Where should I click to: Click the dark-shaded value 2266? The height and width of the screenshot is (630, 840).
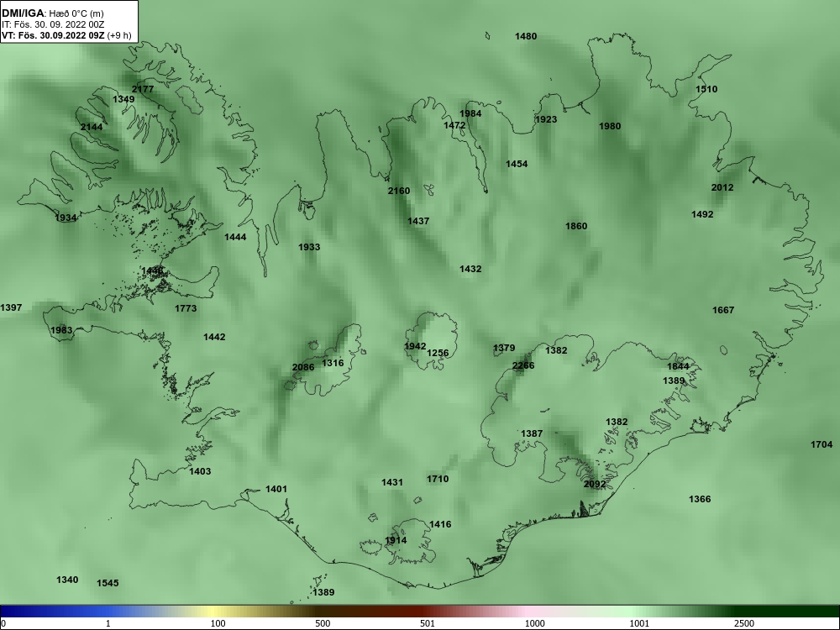(x=522, y=366)
